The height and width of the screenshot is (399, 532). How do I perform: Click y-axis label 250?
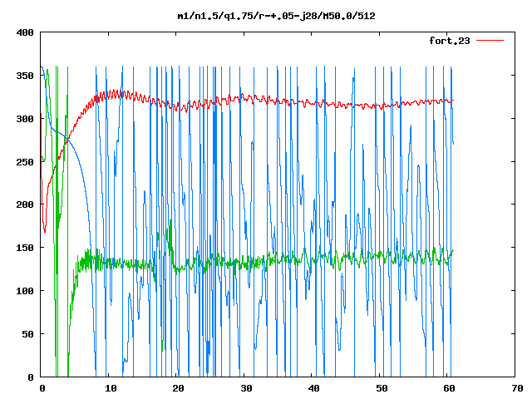(x=25, y=162)
